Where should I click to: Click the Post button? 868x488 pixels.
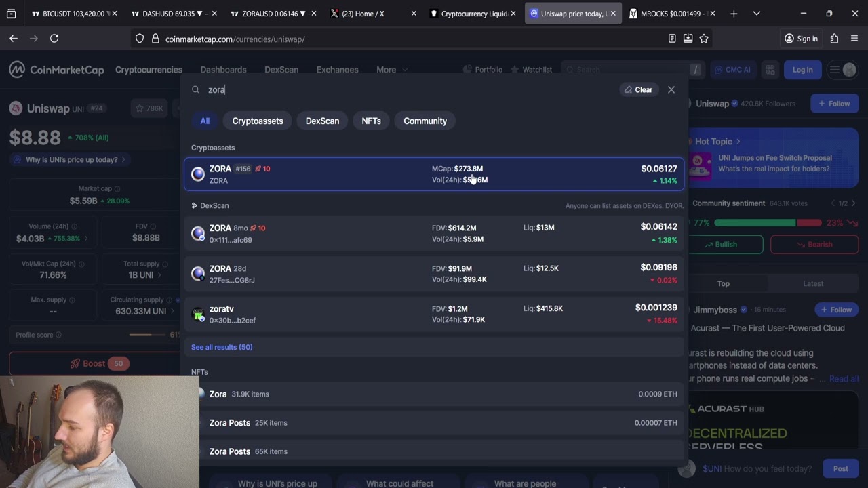pyautogui.click(x=840, y=468)
